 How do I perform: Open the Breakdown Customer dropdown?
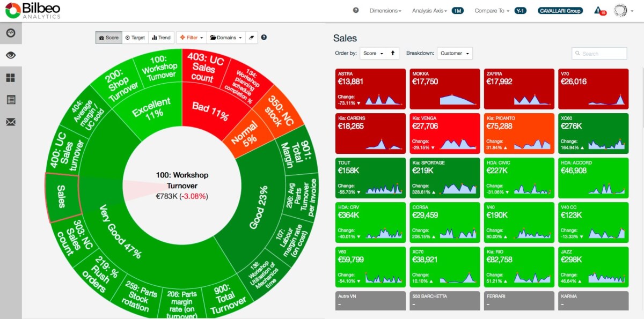tap(455, 53)
